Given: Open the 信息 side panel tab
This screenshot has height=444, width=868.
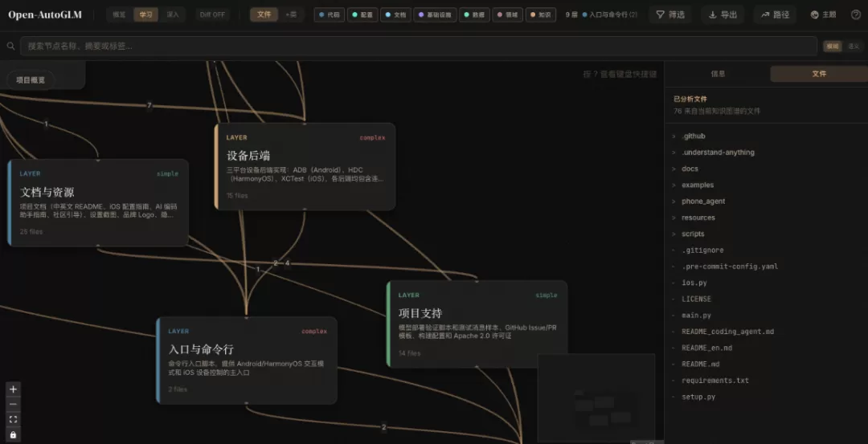Looking at the screenshot, I should pyautogui.click(x=718, y=74).
